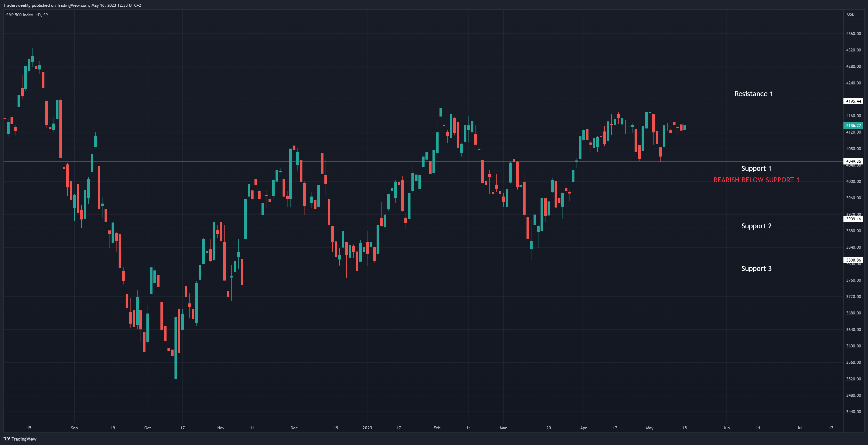868x445 pixels.
Task: Click the 4360.00 price axis value
Action: click(853, 33)
